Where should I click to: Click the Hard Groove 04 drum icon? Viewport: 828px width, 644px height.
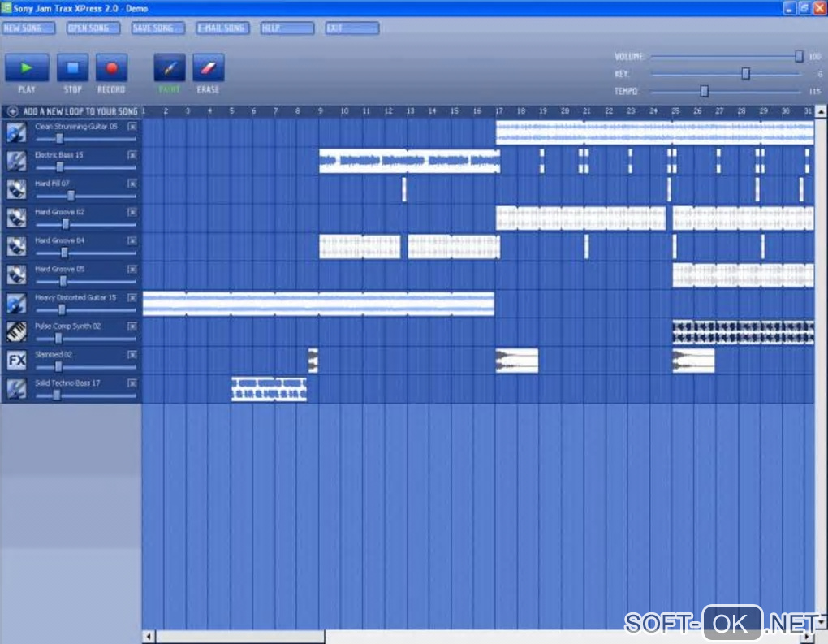(16, 247)
